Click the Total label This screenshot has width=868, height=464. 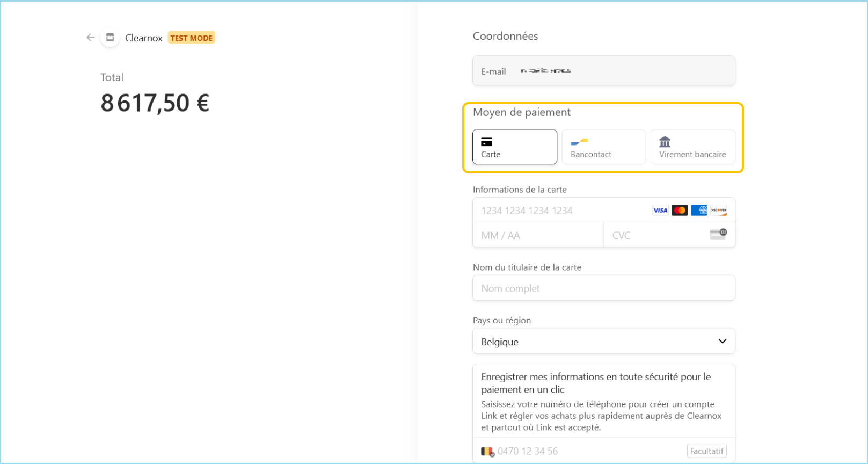pos(112,77)
